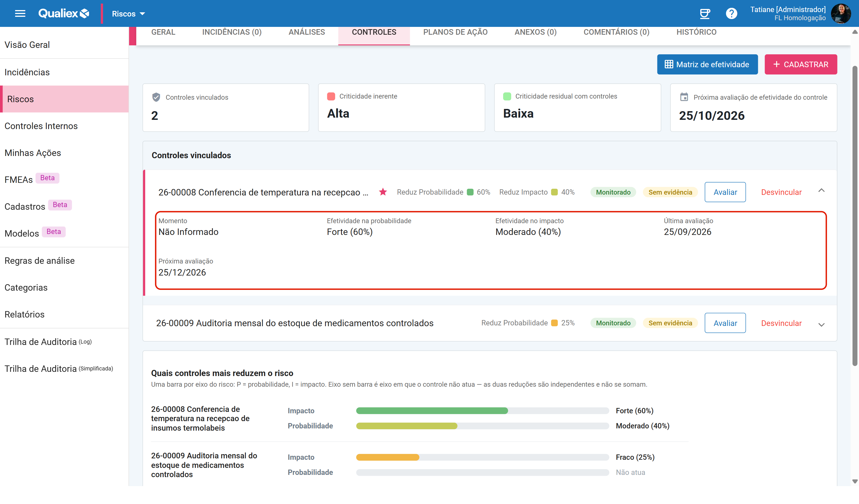Click Desvincular for control 26-00008

coord(781,192)
